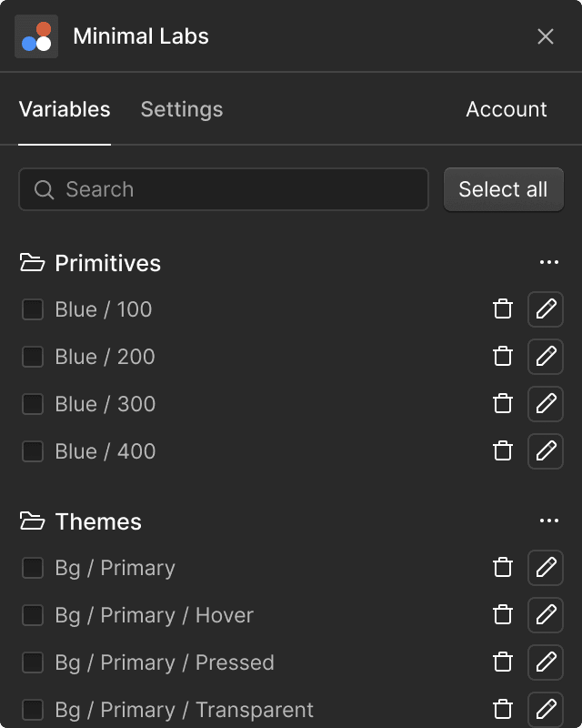The width and height of the screenshot is (582, 728).
Task: Collapse the Primitives folder
Action: click(33, 263)
